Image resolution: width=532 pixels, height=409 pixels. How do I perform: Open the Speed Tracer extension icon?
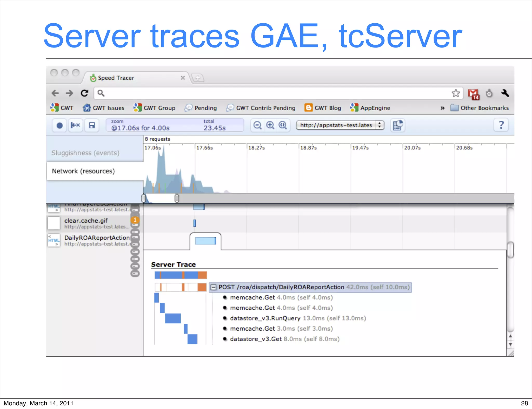489,93
